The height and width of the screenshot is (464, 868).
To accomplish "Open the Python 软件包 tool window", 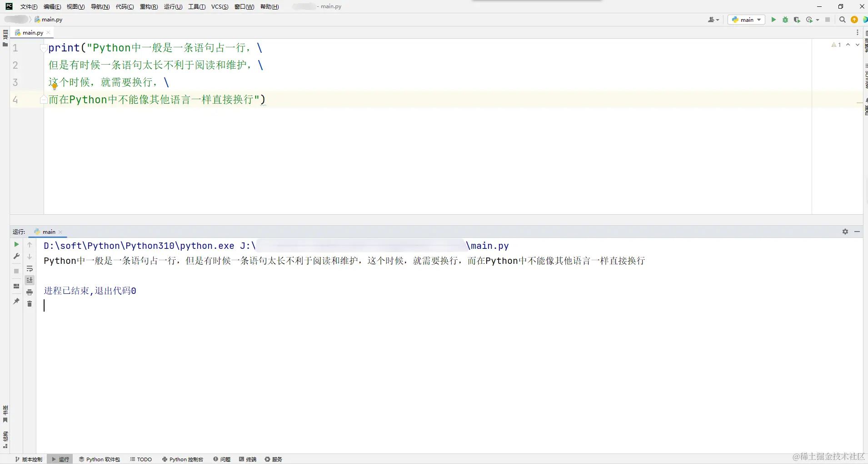I will pyautogui.click(x=100, y=459).
